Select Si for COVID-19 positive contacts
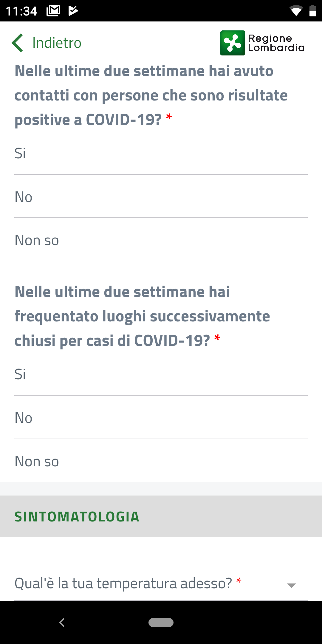 pyautogui.click(x=161, y=154)
